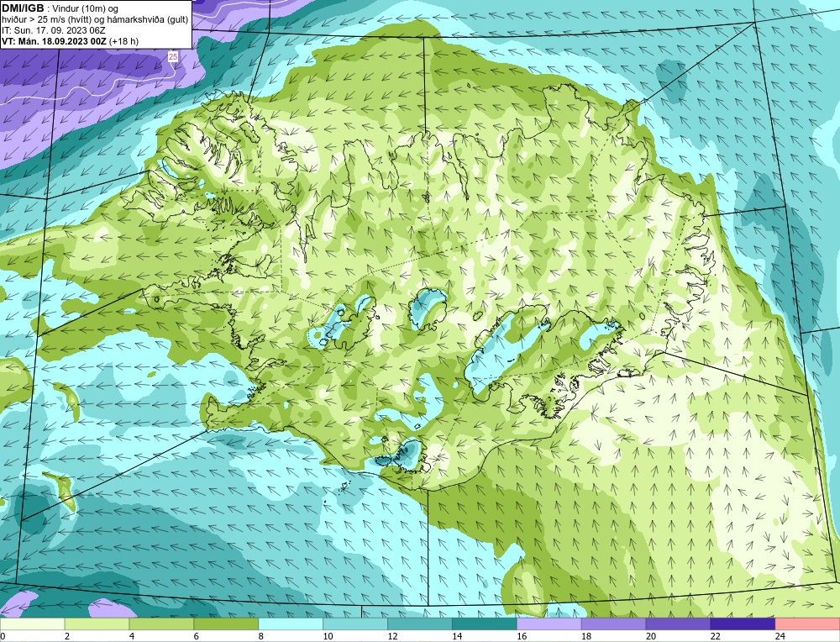The image size is (840, 642).
Task: Click the dark indigo 22–24 legend swatch
Action: pyautogui.click(x=743, y=624)
